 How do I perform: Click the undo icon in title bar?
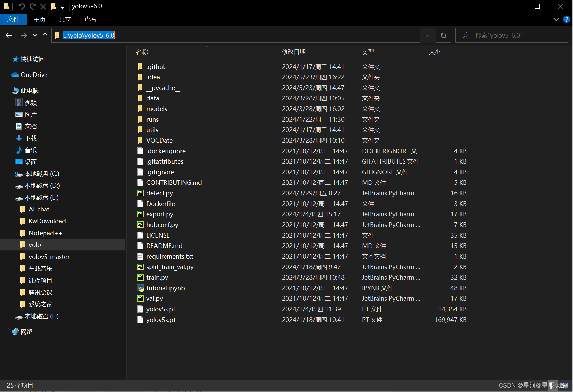[x=22, y=6]
